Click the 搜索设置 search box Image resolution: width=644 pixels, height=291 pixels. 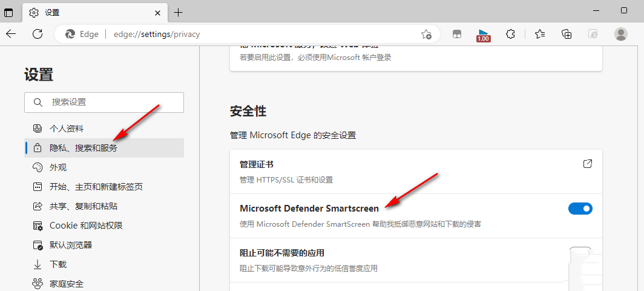point(104,102)
